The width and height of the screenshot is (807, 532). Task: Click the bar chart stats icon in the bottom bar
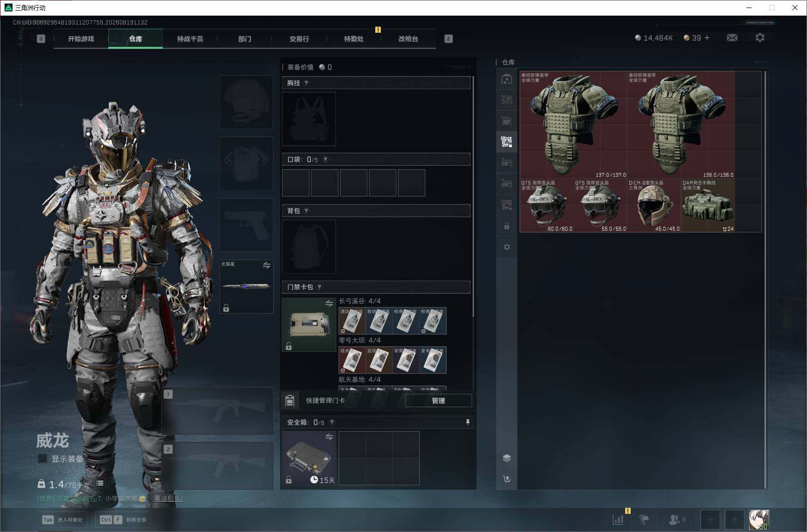[618, 519]
